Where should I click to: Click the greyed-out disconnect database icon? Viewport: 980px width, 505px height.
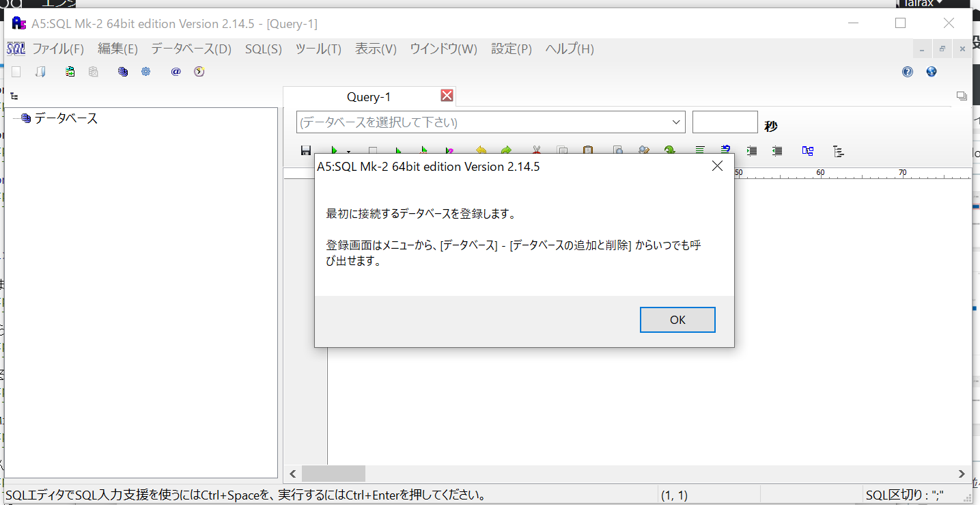94,72
